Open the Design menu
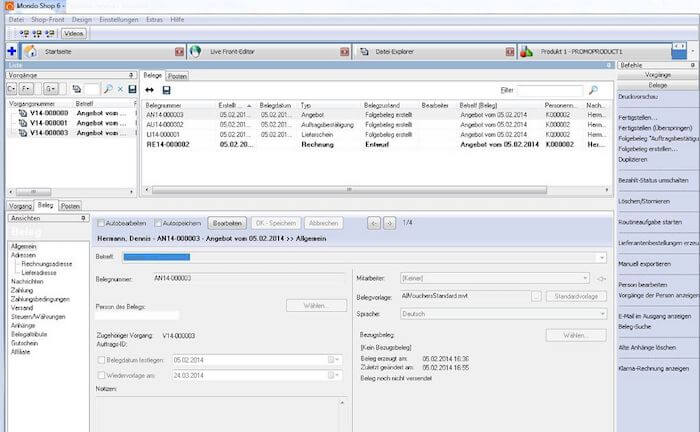 pyautogui.click(x=82, y=20)
